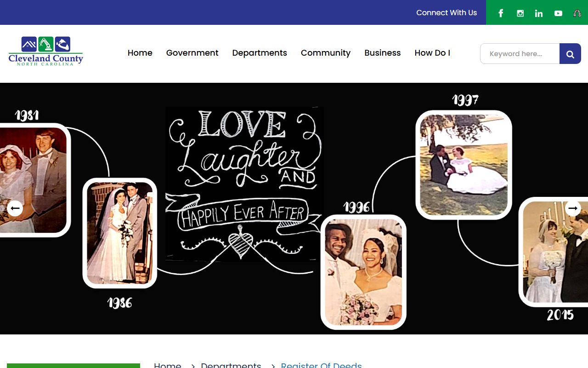Open the Instagram social link

coord(520,13)
